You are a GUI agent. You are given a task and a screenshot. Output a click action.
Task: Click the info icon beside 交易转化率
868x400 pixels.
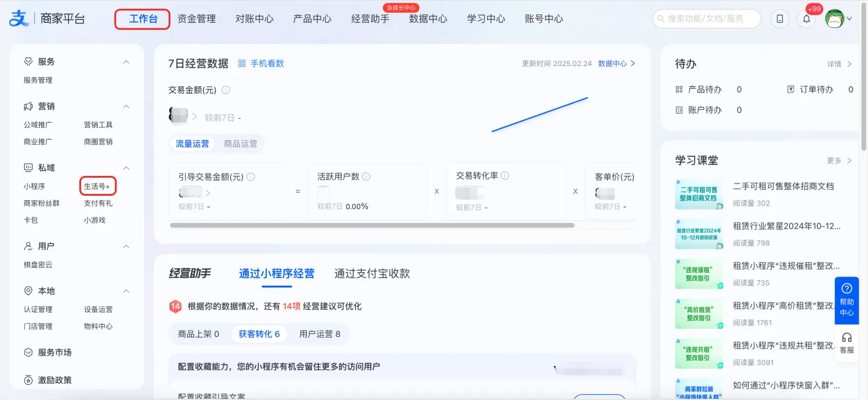(x=505, y=176)
